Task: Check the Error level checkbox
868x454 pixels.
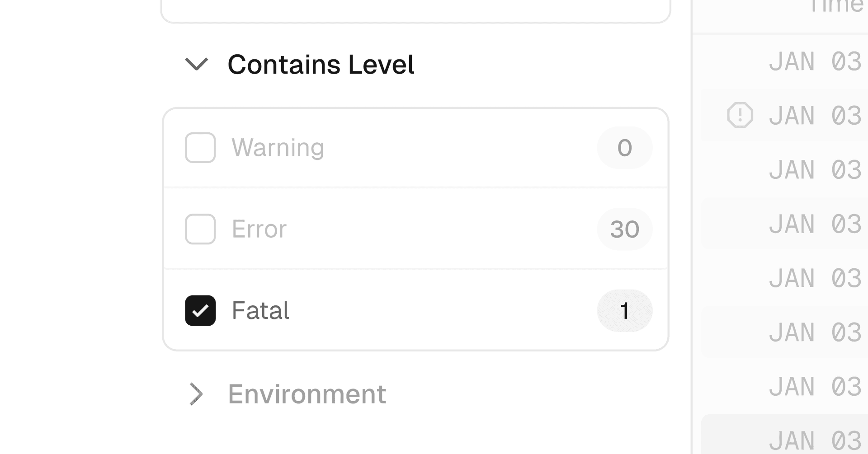Action: [x=200, y=229]
